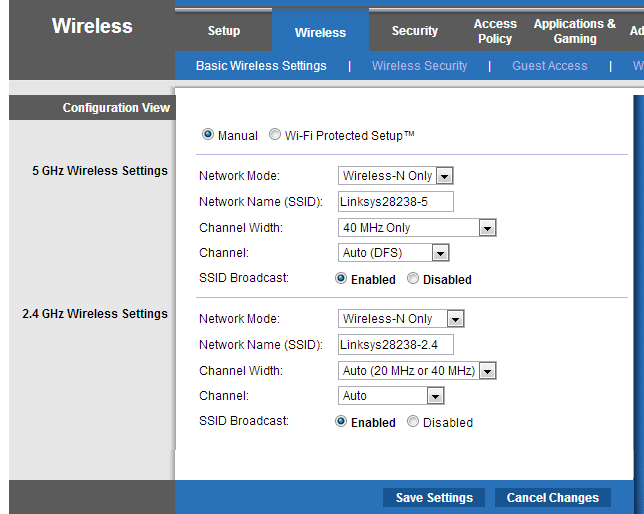Open the Wireless Security sub-page
Screen dimensions: 644x514
419,66
